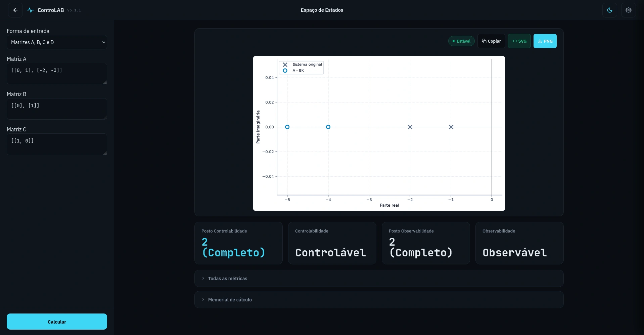Click the Observável result text
Screen dimensions: 644x335
point(514,253)
